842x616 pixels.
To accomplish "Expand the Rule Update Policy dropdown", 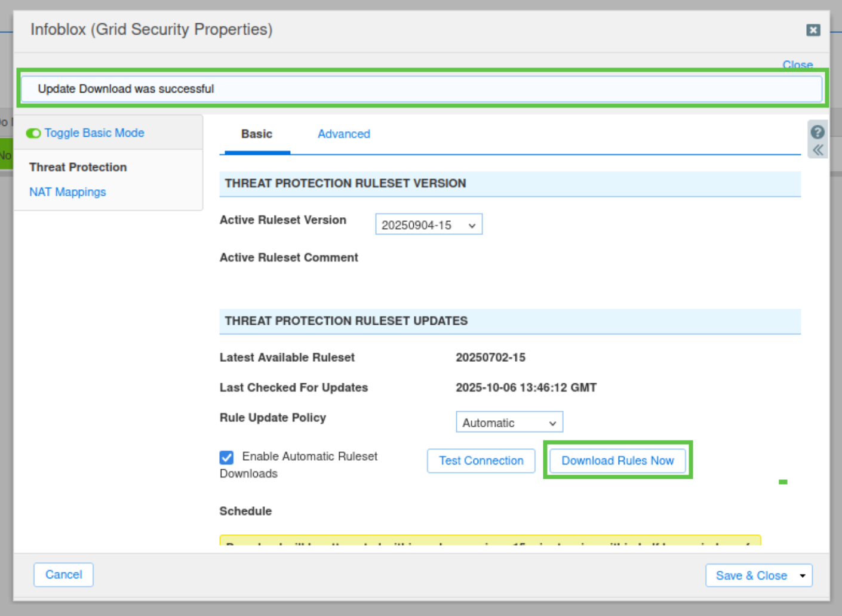I will pyautogui.click(x=509, y=423).
